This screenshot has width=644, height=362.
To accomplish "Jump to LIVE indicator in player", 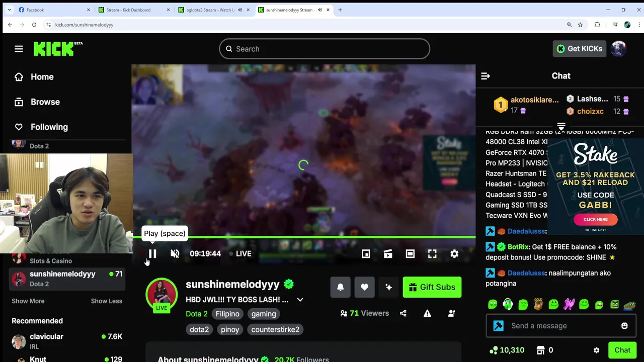I will pos(240,254).
